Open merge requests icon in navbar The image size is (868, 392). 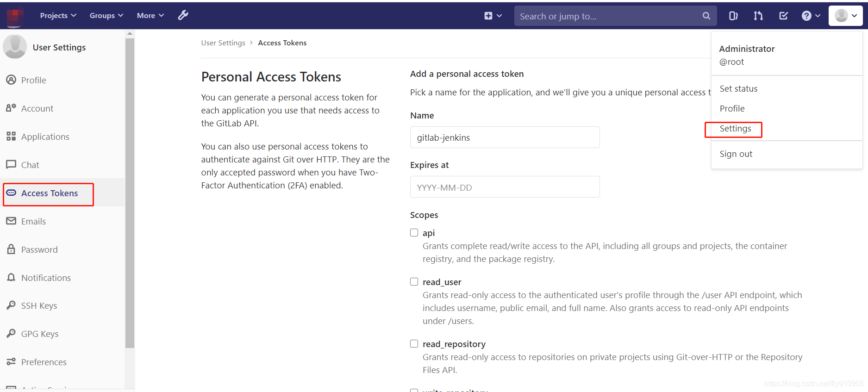click(x=758, y=16)
